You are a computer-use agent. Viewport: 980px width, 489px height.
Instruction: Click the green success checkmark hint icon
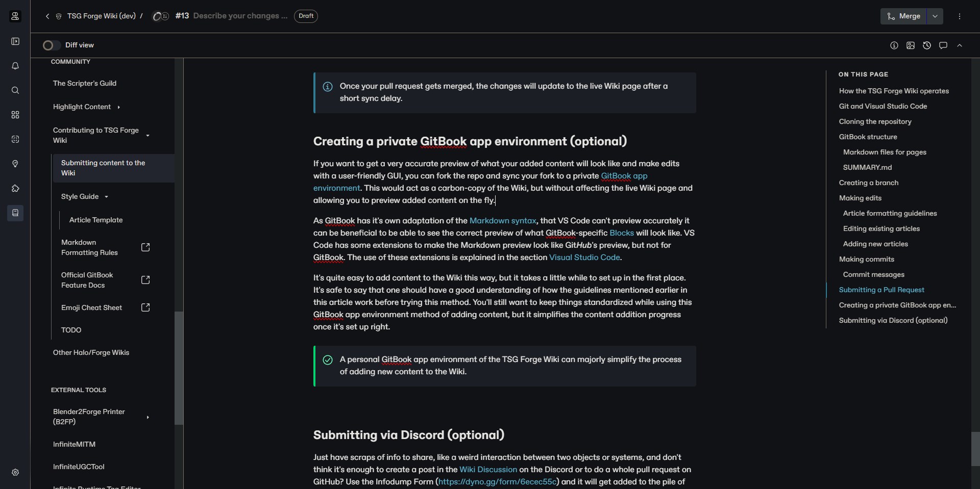coord(328,360)
